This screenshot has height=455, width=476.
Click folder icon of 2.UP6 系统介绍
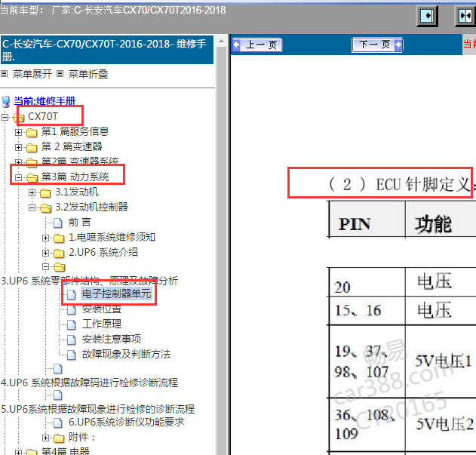tap(59, 254)
